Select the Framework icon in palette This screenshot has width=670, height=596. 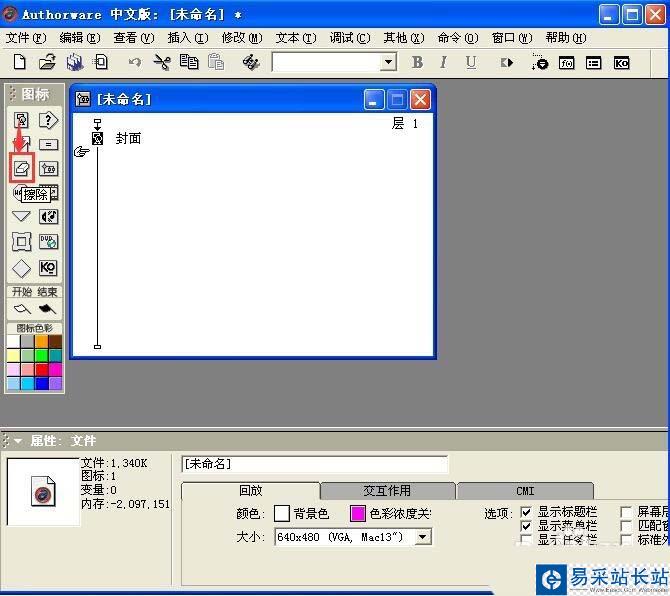(x=21, y=242)
